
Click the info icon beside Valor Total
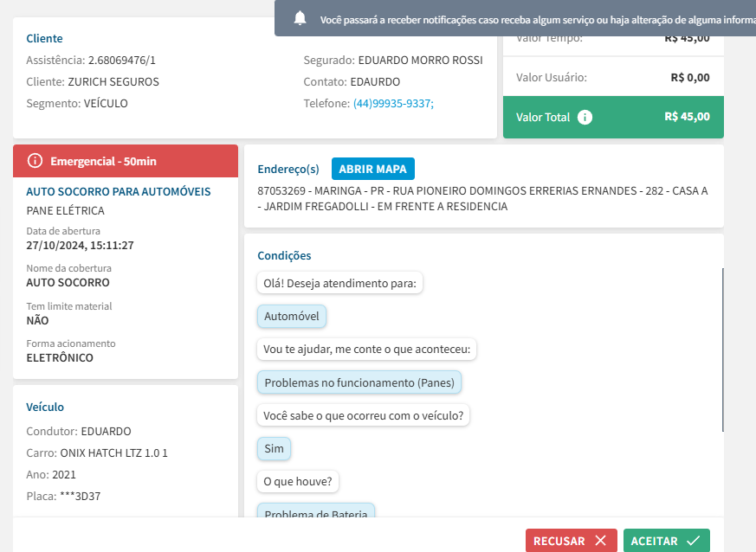tap(585, 117)
